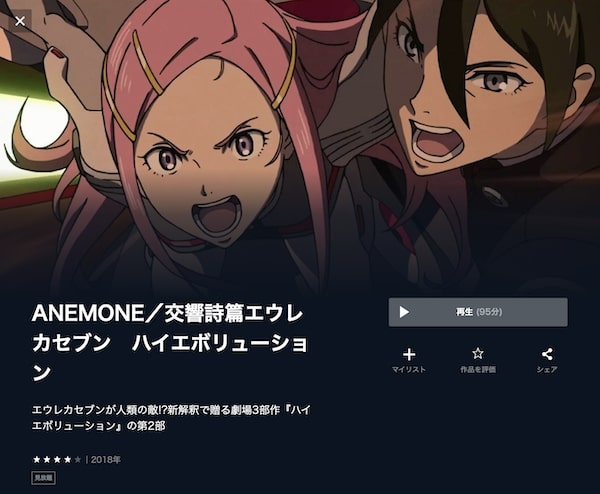Open sharing with the share icon

(547, 354)
